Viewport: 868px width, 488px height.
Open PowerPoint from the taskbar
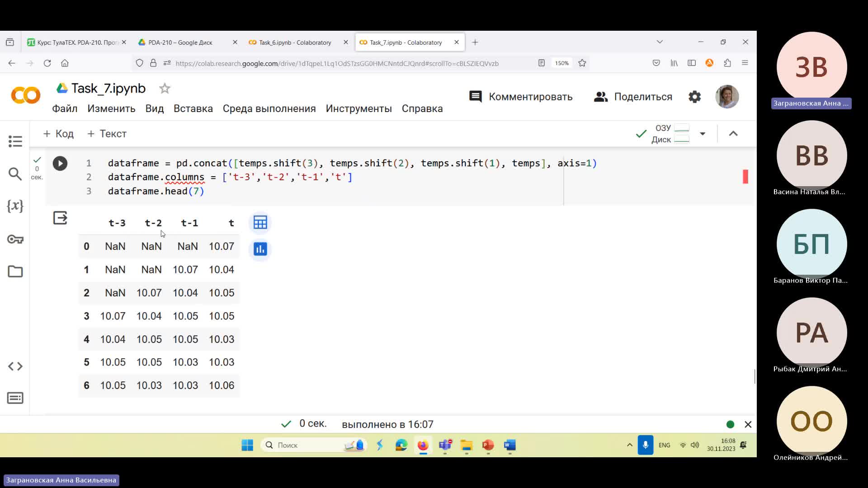pyautogui.click(x=488, y=445)
